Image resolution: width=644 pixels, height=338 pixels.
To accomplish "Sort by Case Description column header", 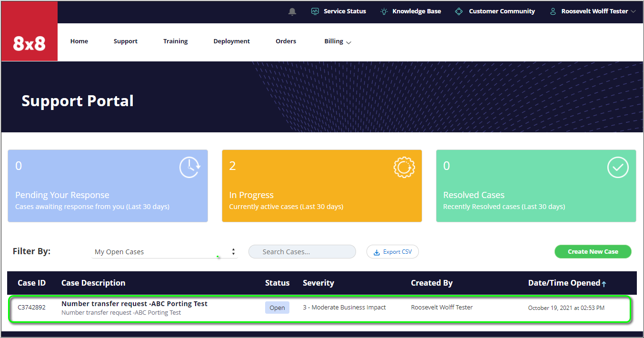I will pyautogui.click(x=93, y=283).
